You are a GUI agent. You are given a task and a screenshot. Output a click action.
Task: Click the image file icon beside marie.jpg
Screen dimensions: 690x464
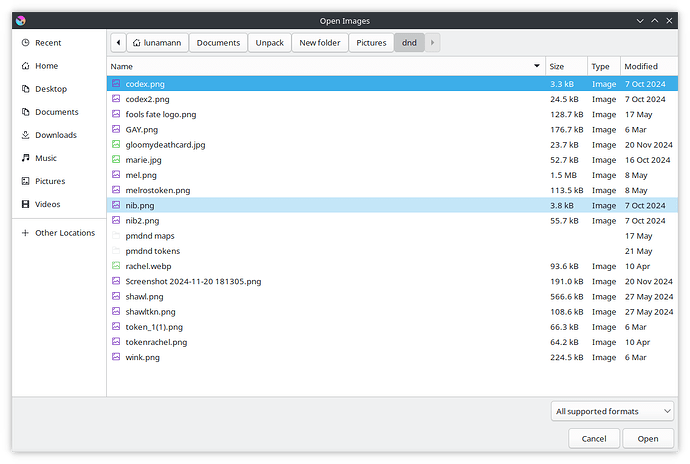click(116, 160)
